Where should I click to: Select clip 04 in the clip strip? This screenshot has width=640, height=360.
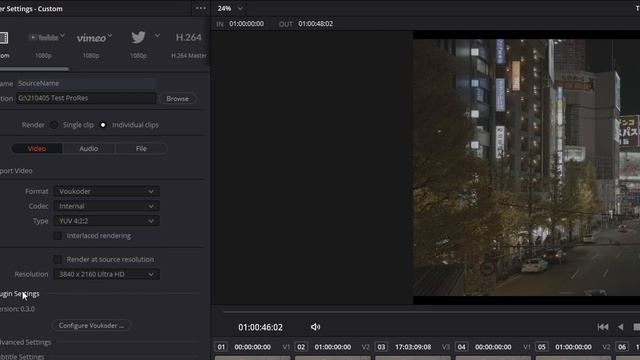point(461,347)
